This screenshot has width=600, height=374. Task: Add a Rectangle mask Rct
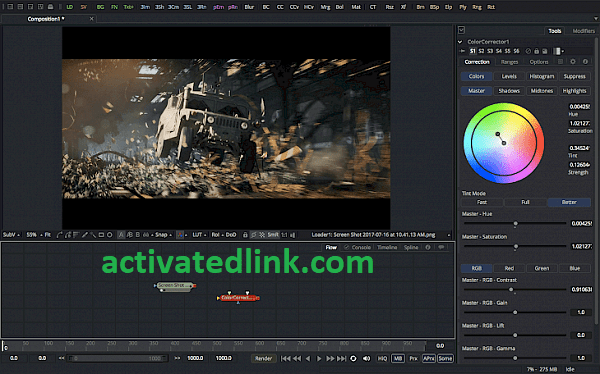491,7
